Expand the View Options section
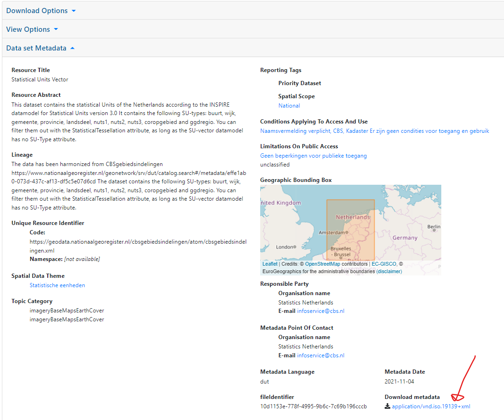The image size is (504, 420). 32,29
